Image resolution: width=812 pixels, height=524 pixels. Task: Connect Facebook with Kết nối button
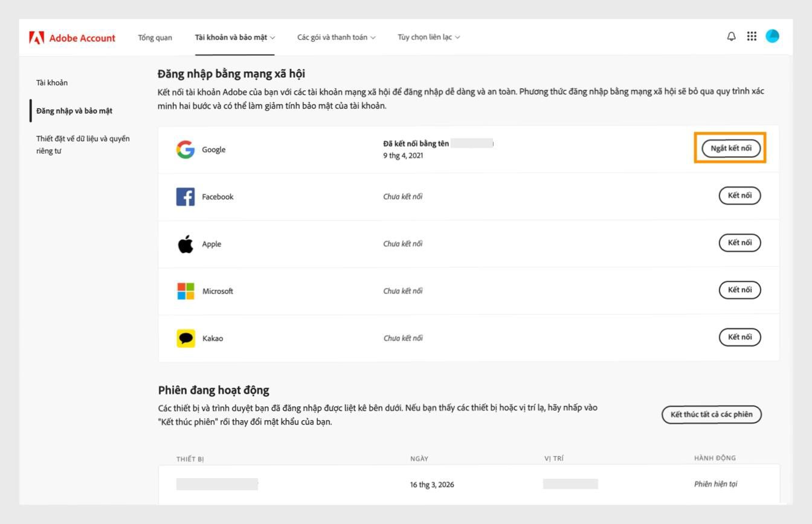coord(739,196)
